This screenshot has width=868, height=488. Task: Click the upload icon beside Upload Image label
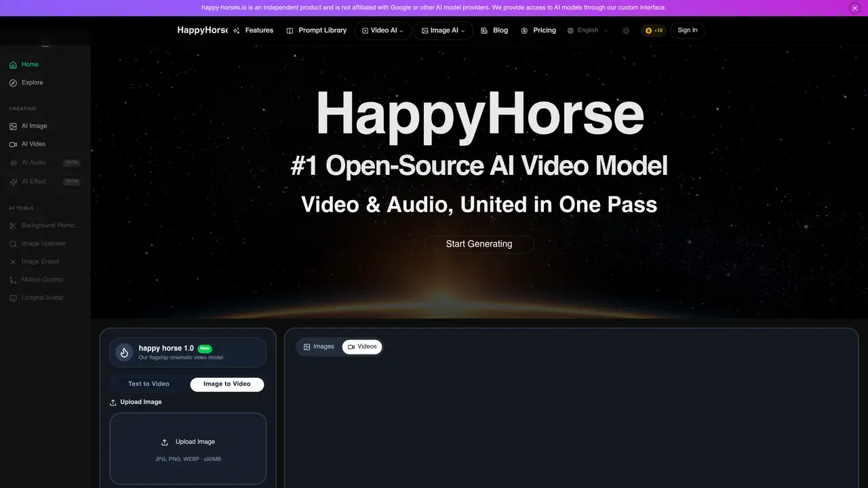(x=113, y=403)
